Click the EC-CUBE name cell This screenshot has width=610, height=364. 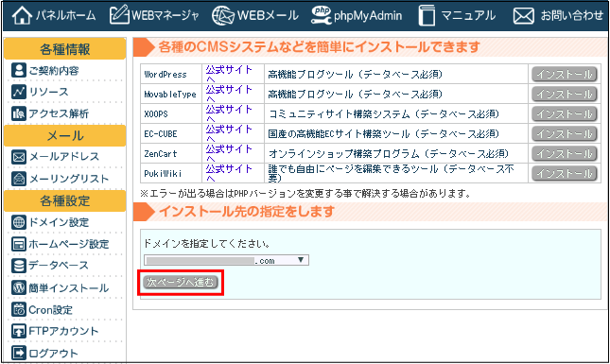[171, 133]
